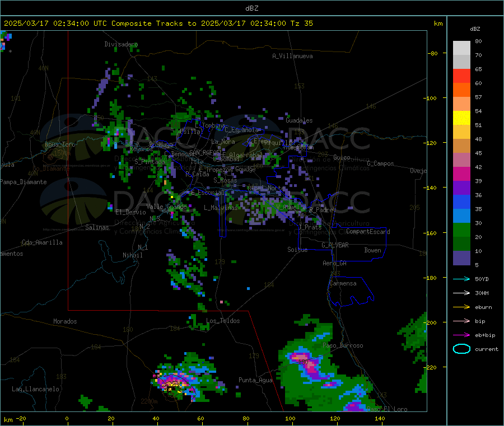504x426 pixels.
Task: Click the Agua_Toro map label
Action: coord(60,144)
